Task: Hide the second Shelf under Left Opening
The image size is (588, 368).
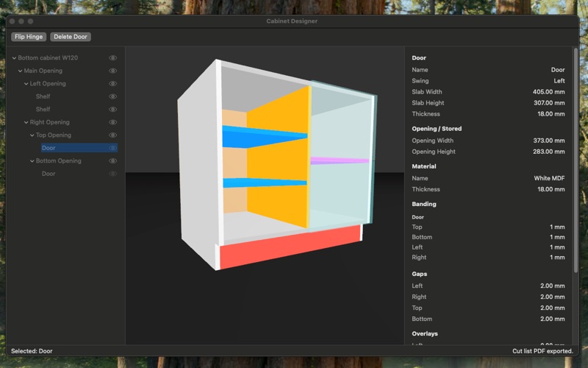Action: (x=113, y=109)
